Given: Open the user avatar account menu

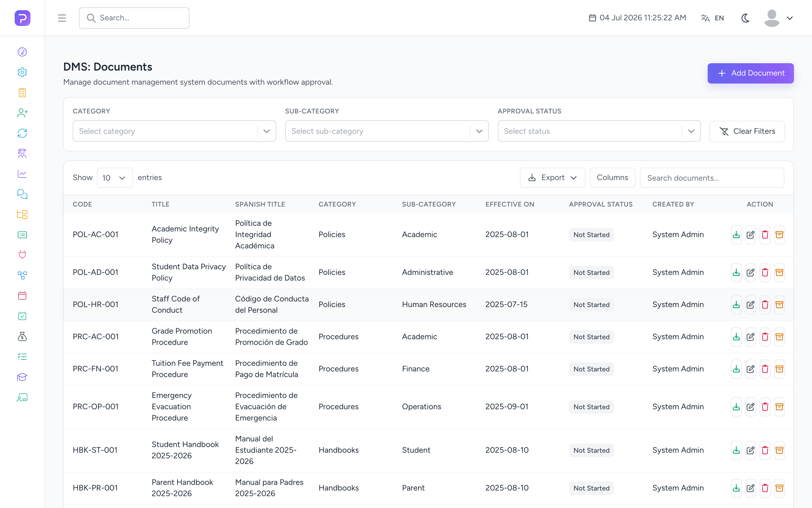Looking at the screenshot, I should click(x=778, y=18).
